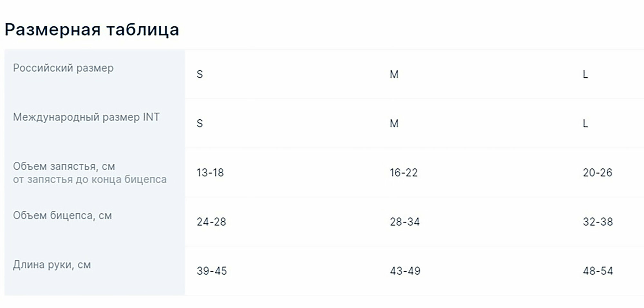Select wrist value 20-26
This screenshot has width=644, height=308.
click(598, 173)
